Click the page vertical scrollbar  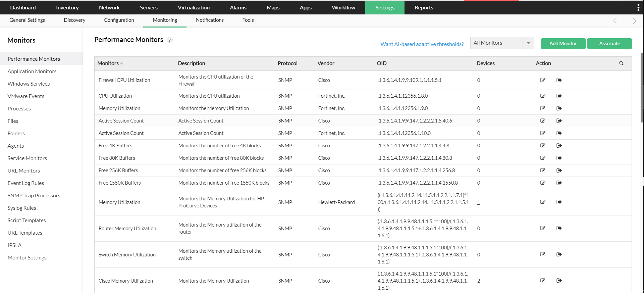[642, 87]
